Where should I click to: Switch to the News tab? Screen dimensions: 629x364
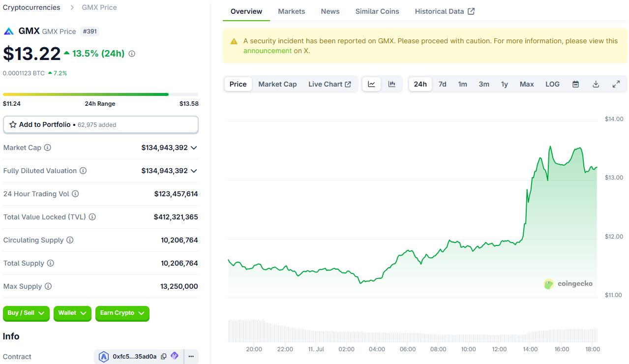click(330, 11)
